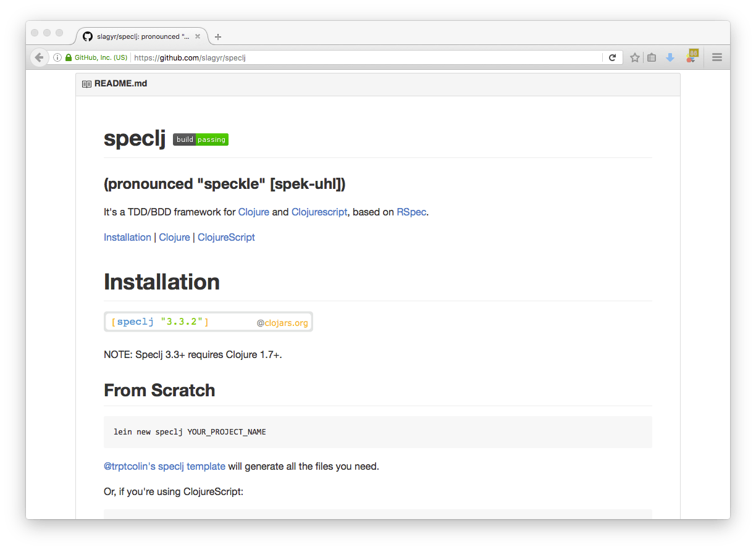Jump to ClojureScript section link

pyautogui.click(x=226, y=237)
